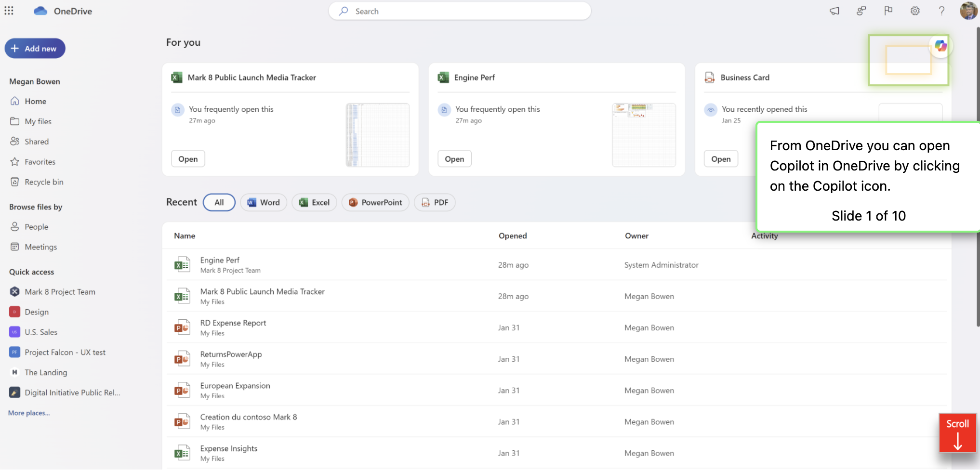
Task: Click Open on Business Card card
Action: pyautogui.click(x=721, y=159)
